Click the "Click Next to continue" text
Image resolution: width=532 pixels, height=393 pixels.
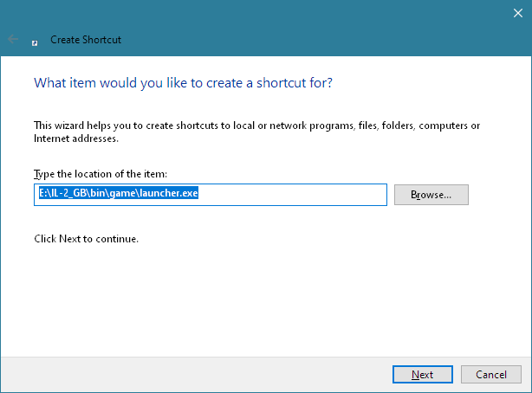coord(86,238)
